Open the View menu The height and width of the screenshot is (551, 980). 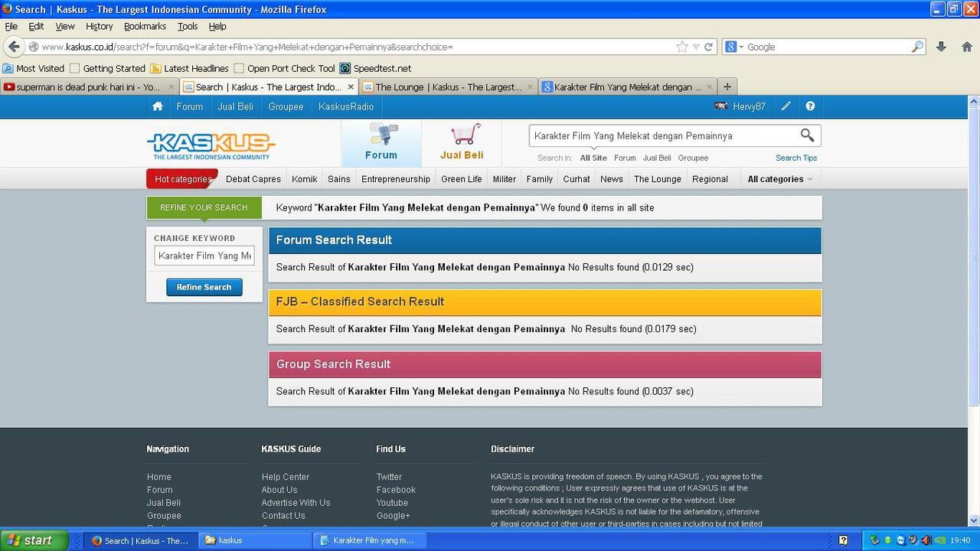click(x=65, y=26)
